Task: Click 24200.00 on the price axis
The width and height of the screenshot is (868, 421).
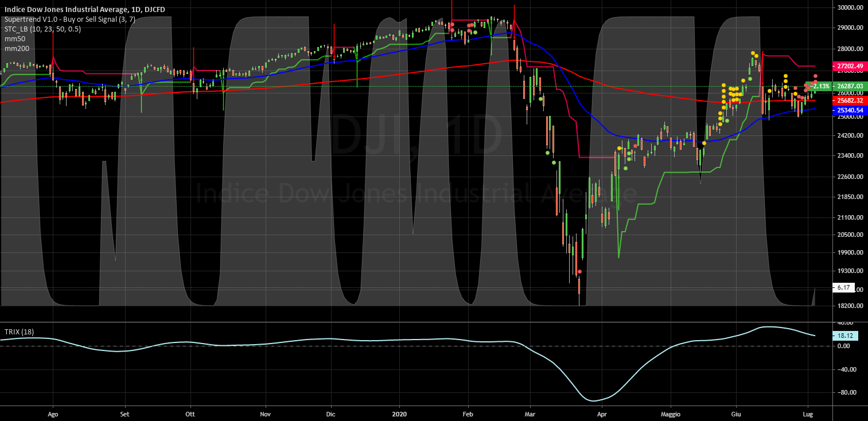Action: click(850, 135)
